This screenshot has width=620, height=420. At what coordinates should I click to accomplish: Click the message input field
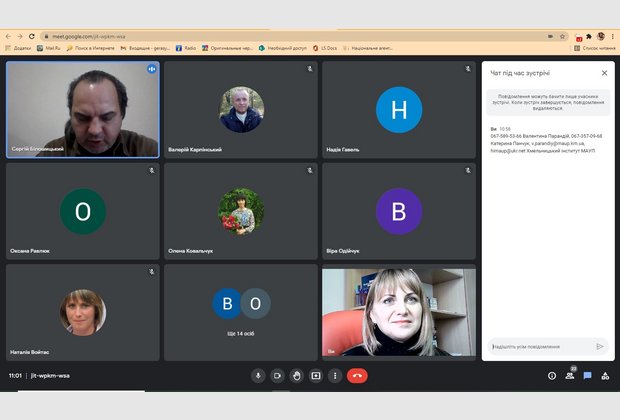(540, 346)
